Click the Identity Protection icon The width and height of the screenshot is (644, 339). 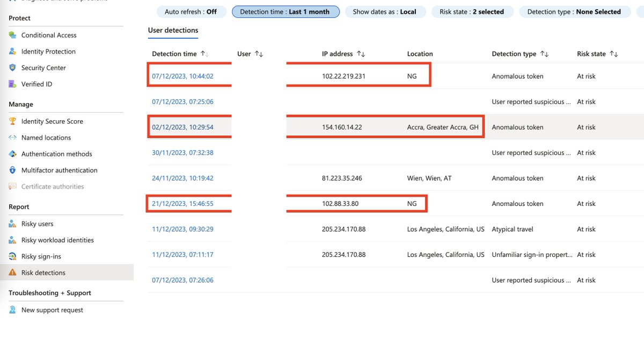click(x=13, y=51)
